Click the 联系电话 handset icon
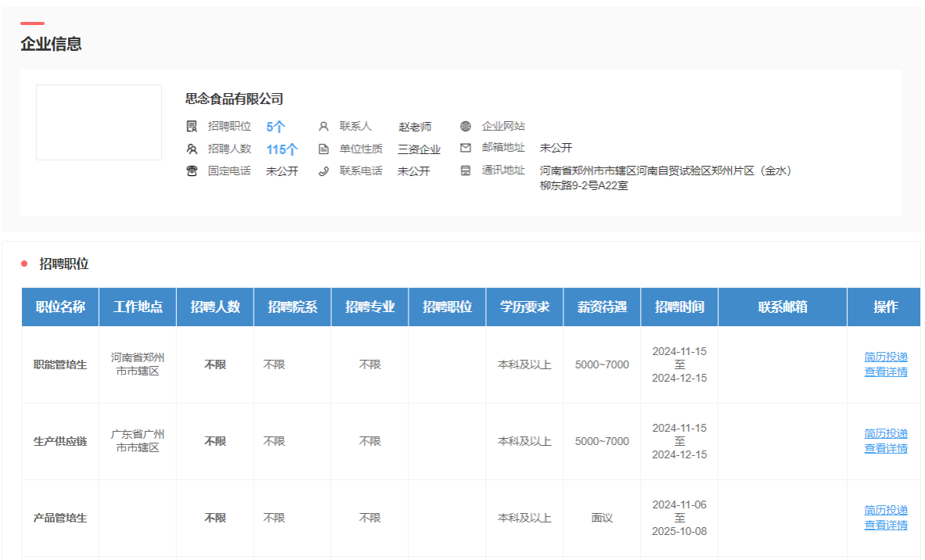 [x=323, y=171]
